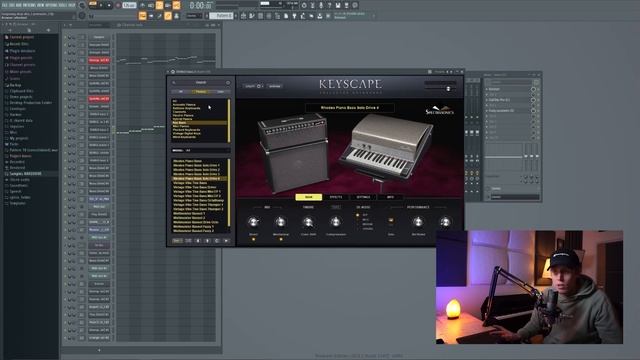This screenshot has width=640, height=360.
Task: Click the Stop button in the transport bar
Action: click(109, 5)
